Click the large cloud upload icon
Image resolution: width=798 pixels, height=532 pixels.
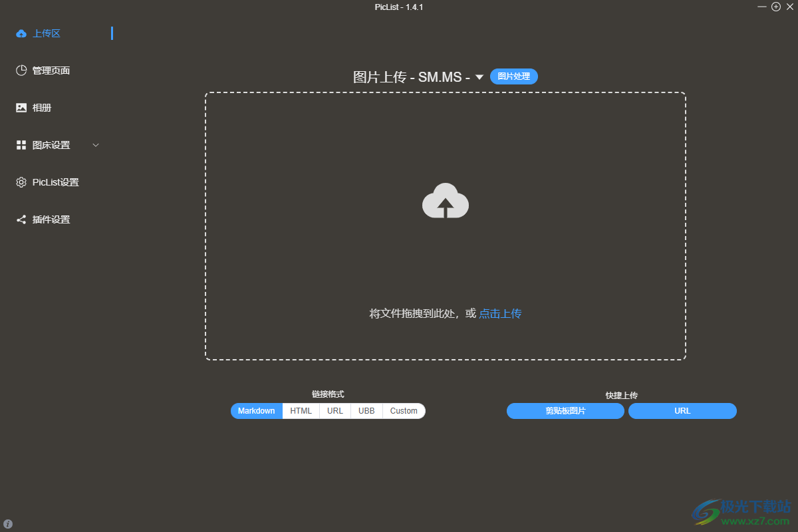click(446, 201)
